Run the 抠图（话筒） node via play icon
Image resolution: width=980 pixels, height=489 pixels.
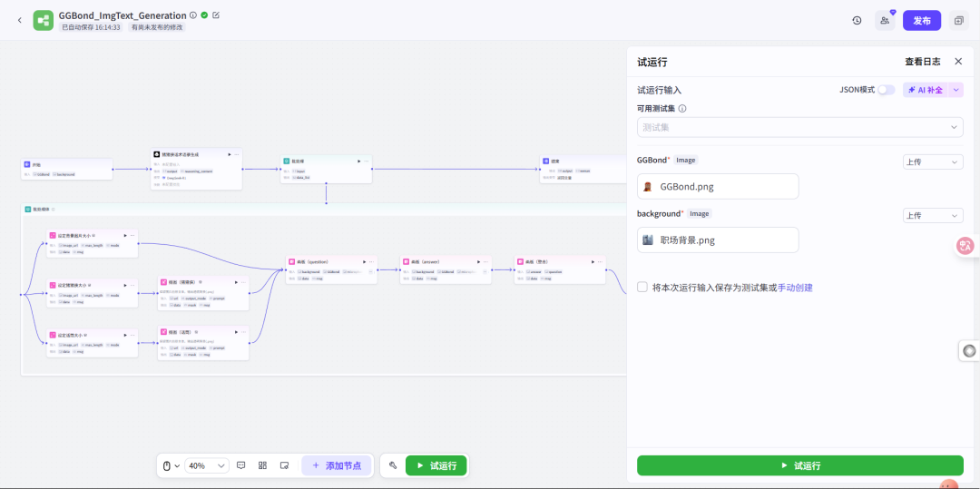click(x=236, y=332)
